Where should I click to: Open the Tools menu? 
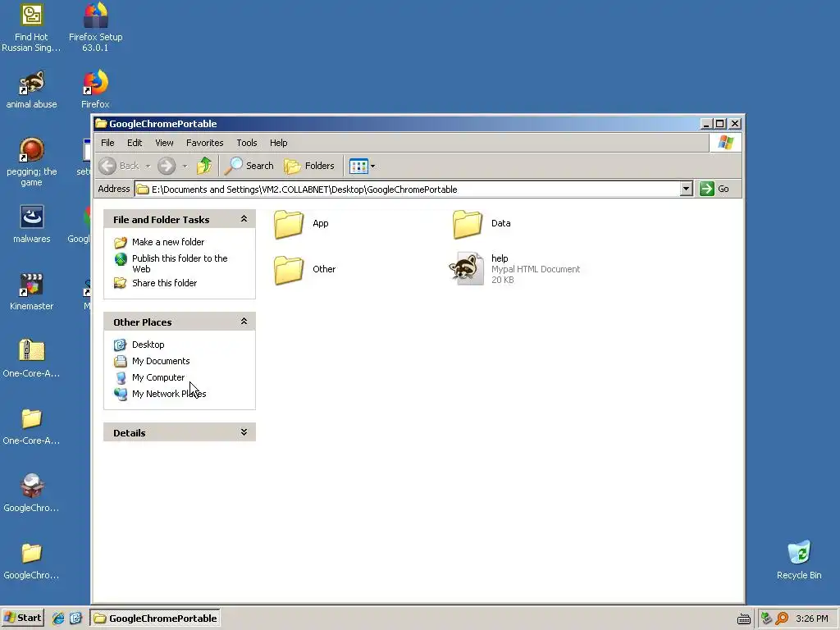pyautogui.click(x=247, y=143)
